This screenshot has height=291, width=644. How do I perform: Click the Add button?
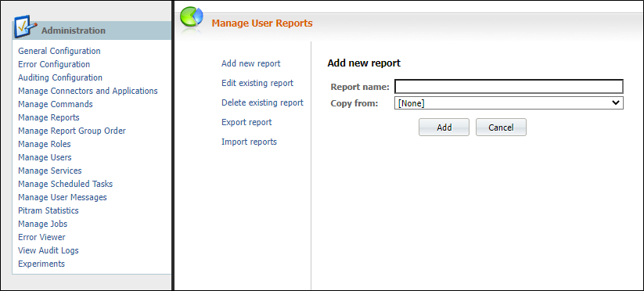tap(444, 128)
